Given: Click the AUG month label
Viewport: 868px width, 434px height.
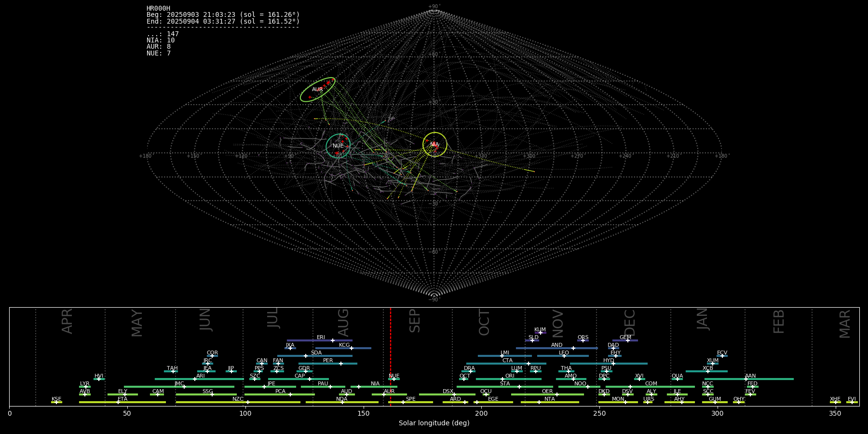Looking at the screenshot, I should (x=343, y=323).
